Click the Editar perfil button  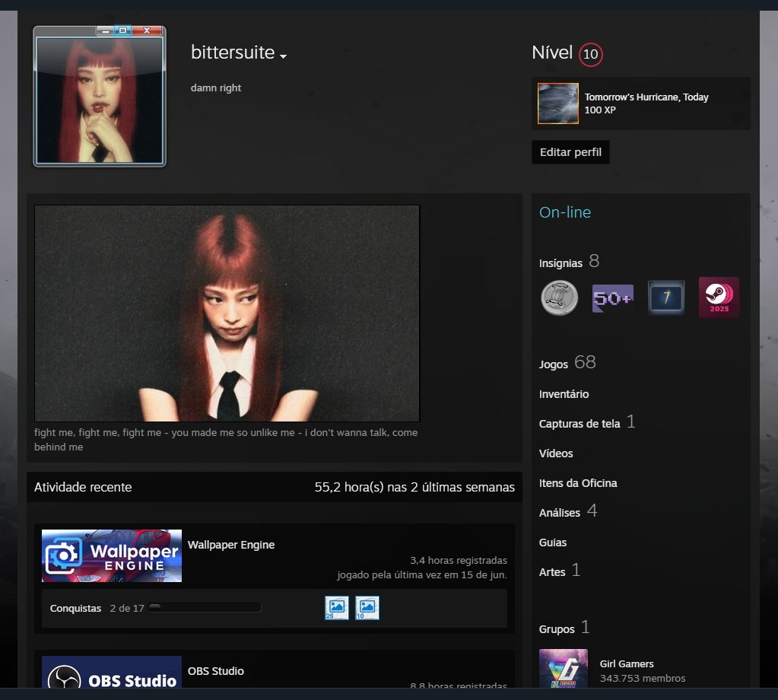[570, 152]
